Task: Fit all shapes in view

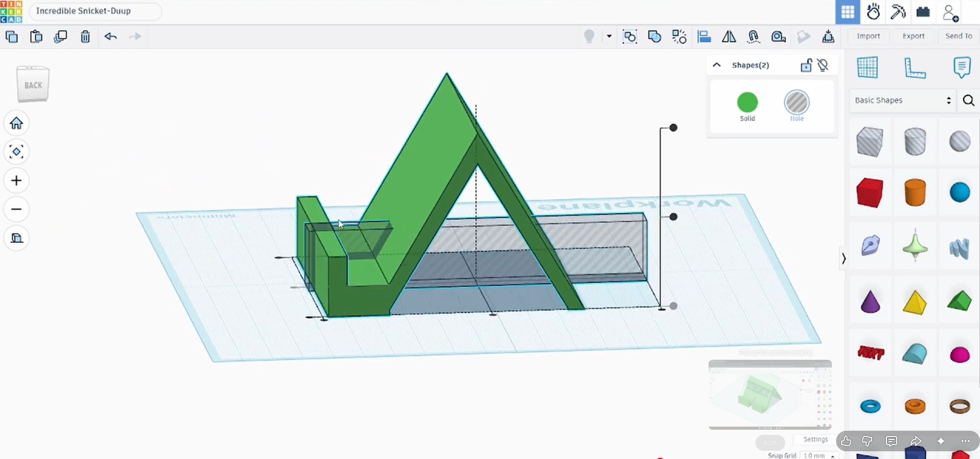Action: click(x=16, y=152)
